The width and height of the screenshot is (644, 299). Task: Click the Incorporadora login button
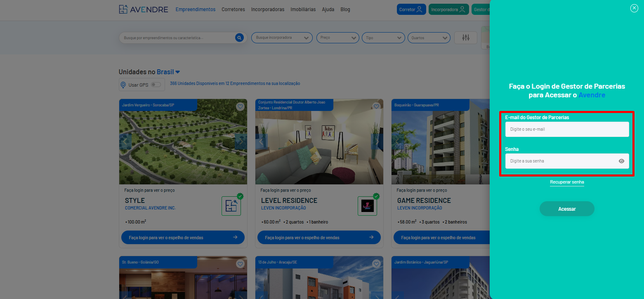[449, 9]
